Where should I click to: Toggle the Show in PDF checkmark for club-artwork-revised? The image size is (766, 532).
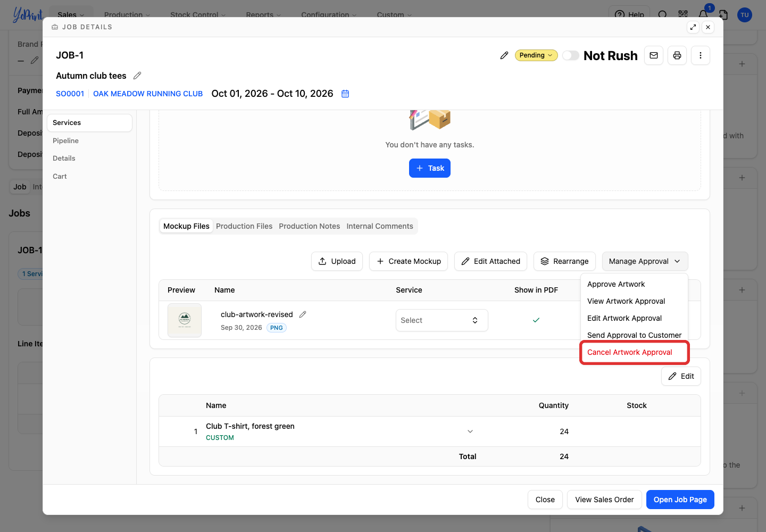pos(536,320)
